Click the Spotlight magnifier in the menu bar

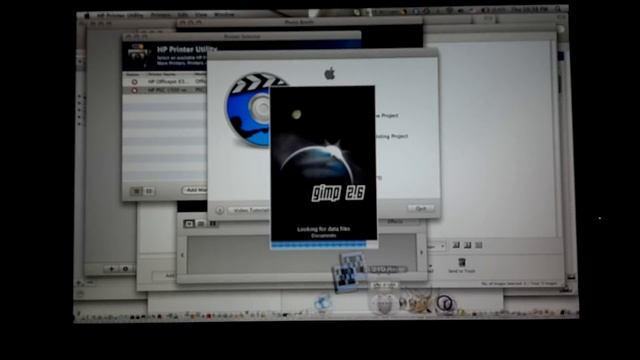(558, 9)
